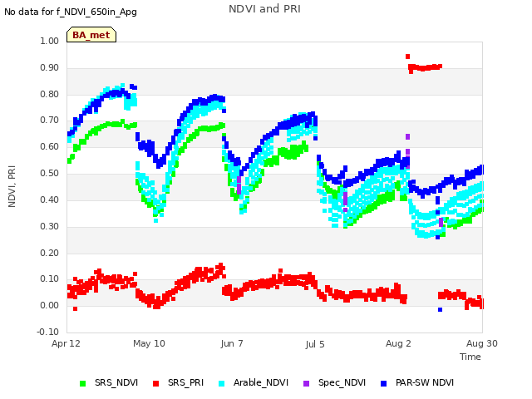The height and width of the screenshot is (399, 532).
Task: Click the 0.50 y-axis tick label
Action: 50,173
